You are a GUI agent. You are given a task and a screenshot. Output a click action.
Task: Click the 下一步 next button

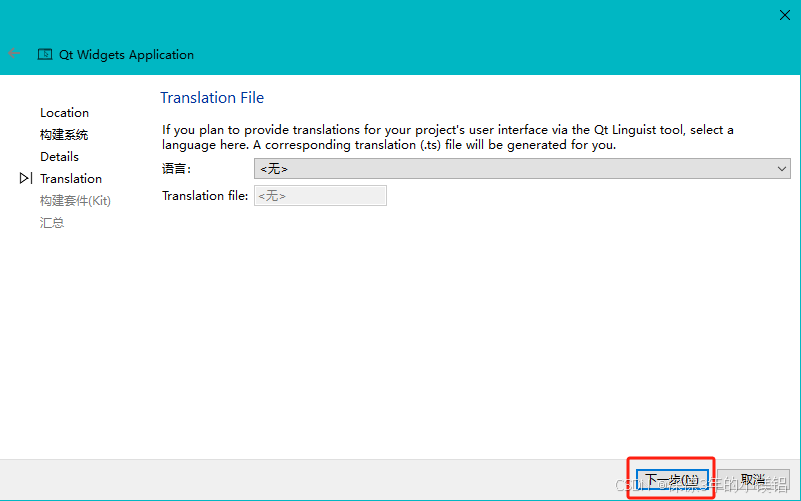(x=672, y=480)
